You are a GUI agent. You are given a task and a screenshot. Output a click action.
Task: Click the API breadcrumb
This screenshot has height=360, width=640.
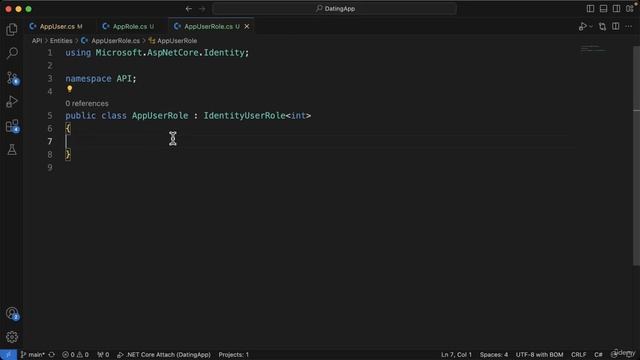[37, 41]
